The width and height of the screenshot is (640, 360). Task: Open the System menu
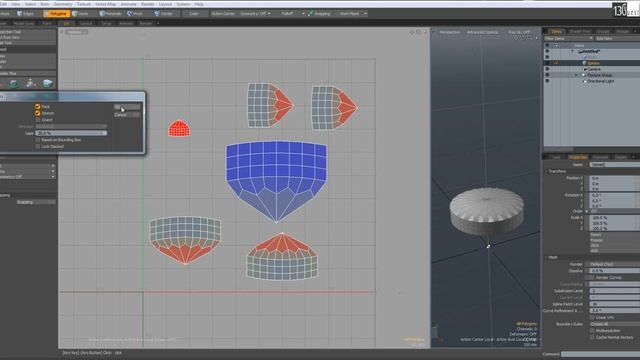183,4
